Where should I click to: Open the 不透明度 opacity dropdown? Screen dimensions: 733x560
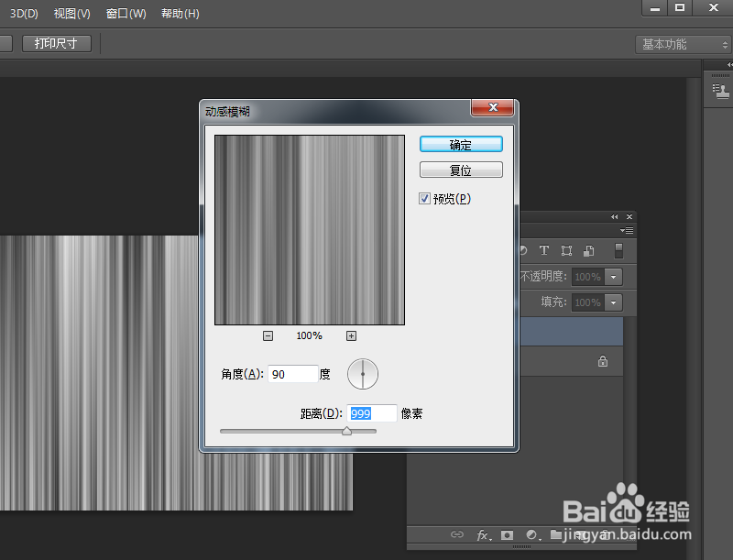[614, 277]
